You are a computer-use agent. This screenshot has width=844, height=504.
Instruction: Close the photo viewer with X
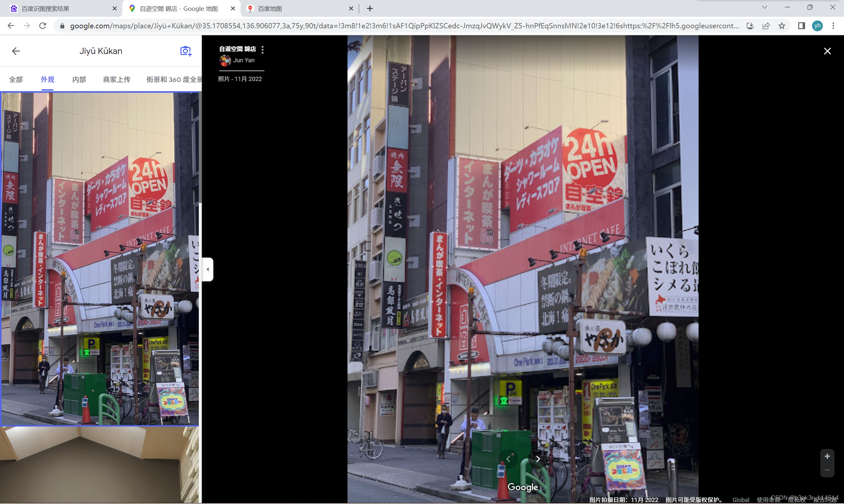(x=827, y=51)
